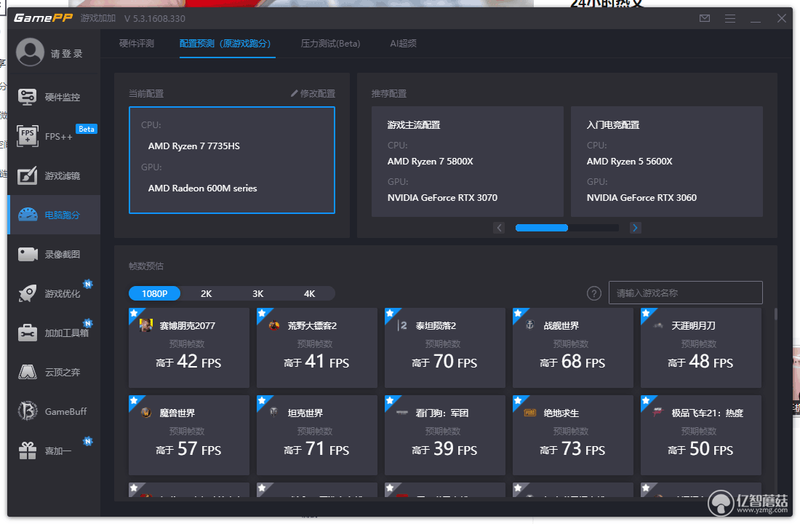Screen dimensions: 800x524
Task: Select 电脑跑分 benchmark gauge icon
Action: pos(28,215)
